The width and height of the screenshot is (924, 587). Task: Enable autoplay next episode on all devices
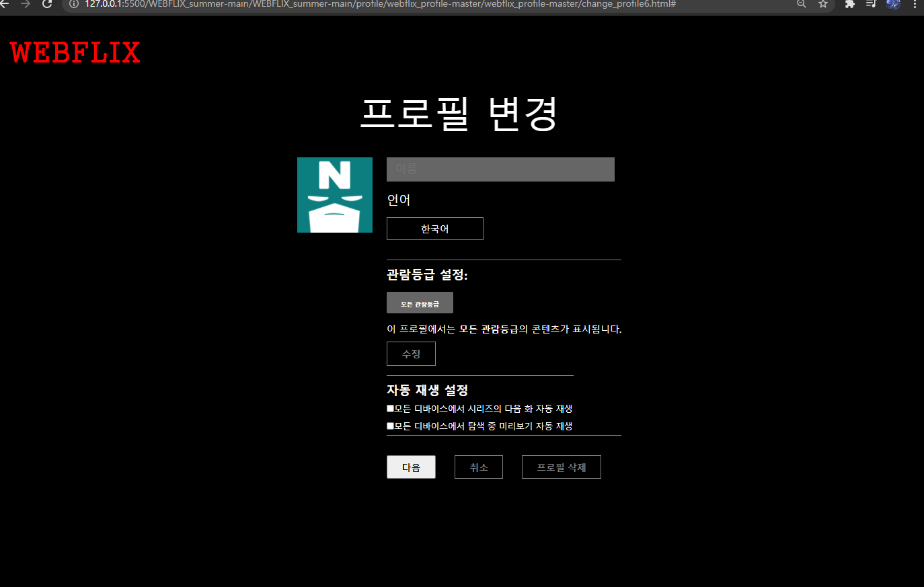coord(390,407)
